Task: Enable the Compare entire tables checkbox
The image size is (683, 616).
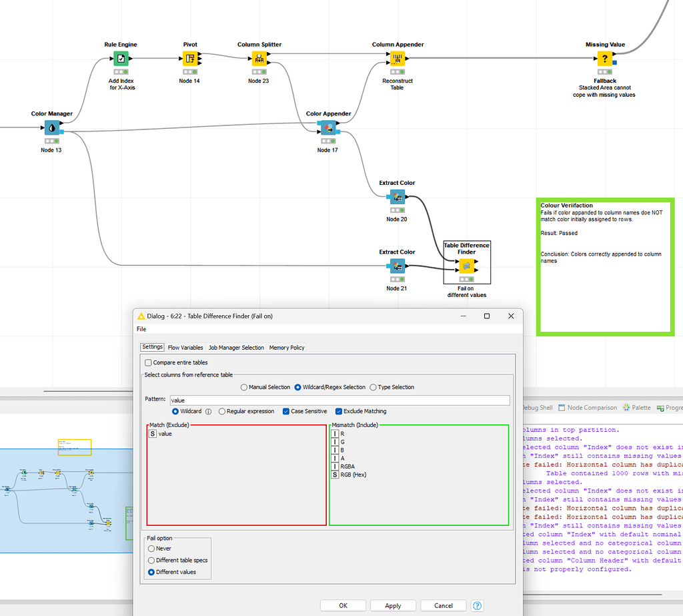Action: [147, 361]
